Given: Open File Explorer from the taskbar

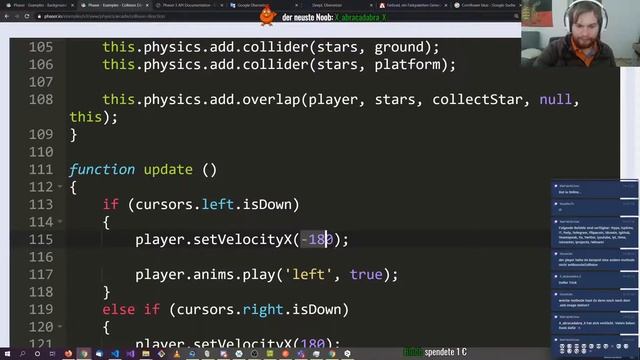Looking at the screenshot, I should [146, 353].
